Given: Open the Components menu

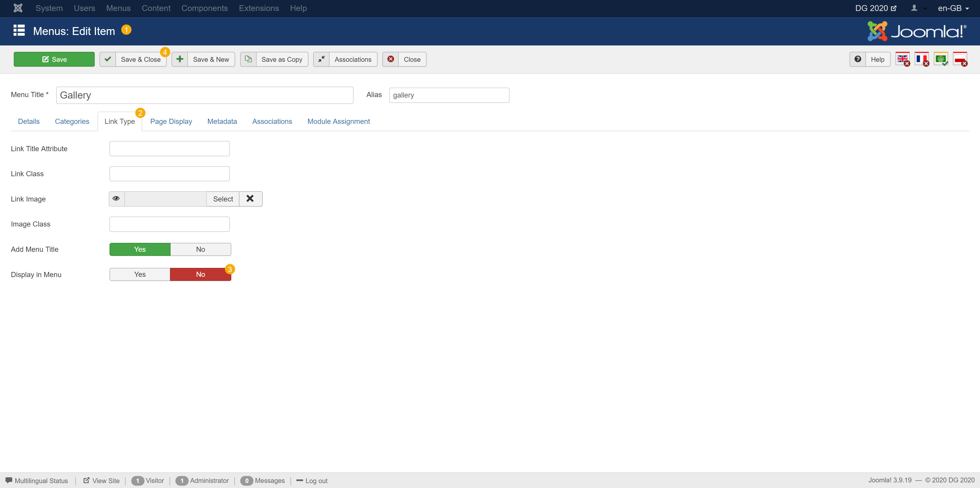Looking at the screenshot, I should click(205, 8).
